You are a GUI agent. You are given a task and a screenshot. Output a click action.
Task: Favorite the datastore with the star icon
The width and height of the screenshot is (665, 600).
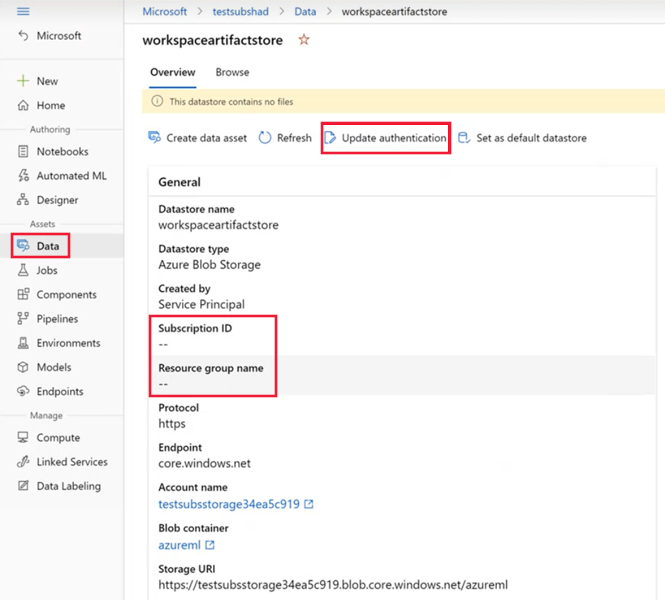tap(304, 40)
